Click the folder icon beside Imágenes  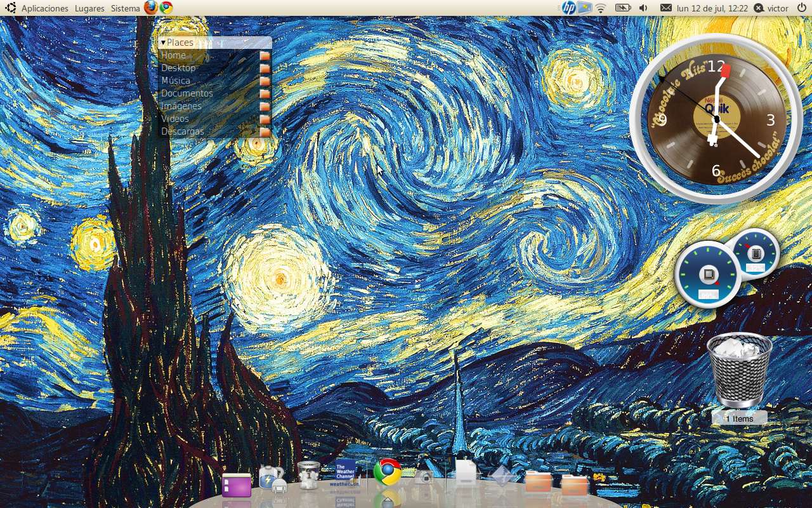(x=265, y=106)
